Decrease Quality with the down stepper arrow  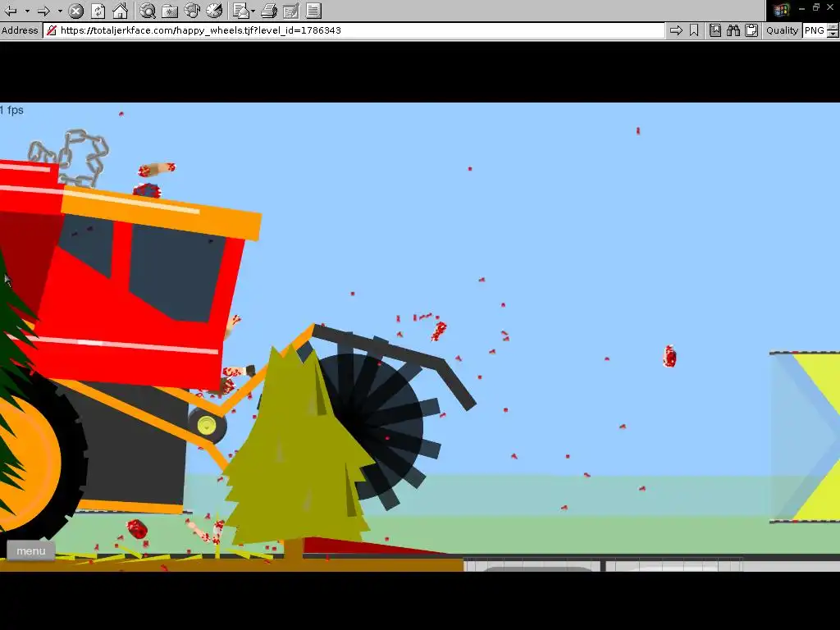pos(833,34)
